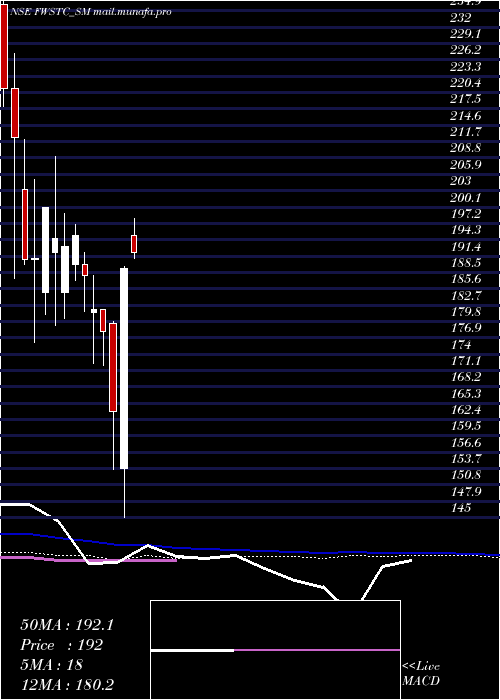Click the 145 price axis label
Image resolution: width=500 pixels, height=700 pixels.
point(461,508)
